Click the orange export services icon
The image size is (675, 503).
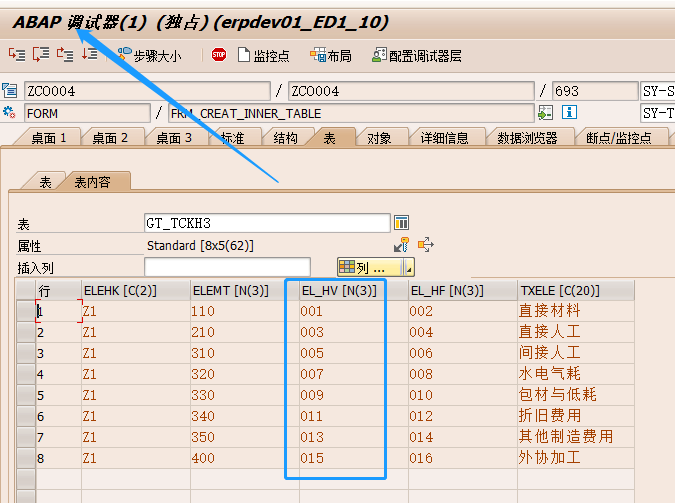pyautogui.click(x=426, y=245)
